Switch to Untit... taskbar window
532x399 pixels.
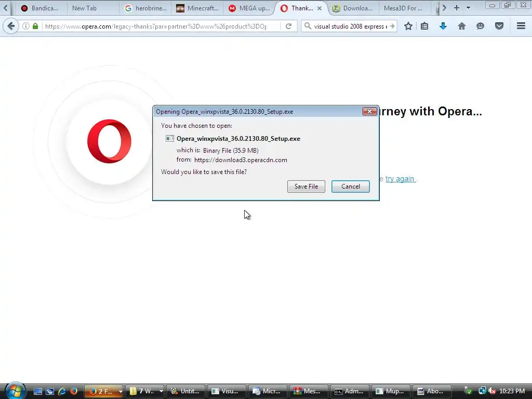(x=185, y=391)
